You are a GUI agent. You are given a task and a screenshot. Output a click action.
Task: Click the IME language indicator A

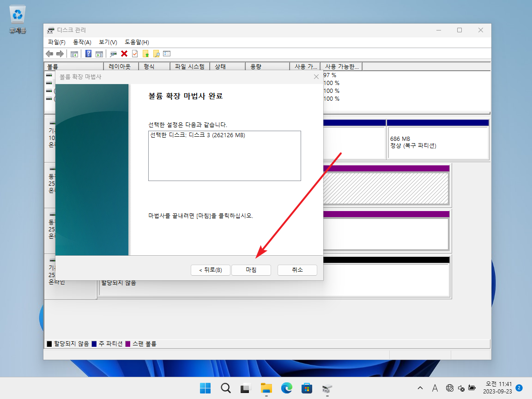tap(435, 388)
